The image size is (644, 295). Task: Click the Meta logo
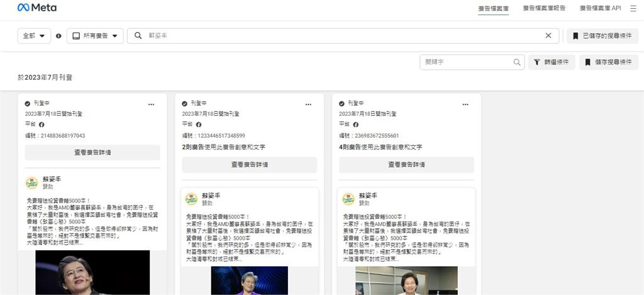tap(37, 8)
